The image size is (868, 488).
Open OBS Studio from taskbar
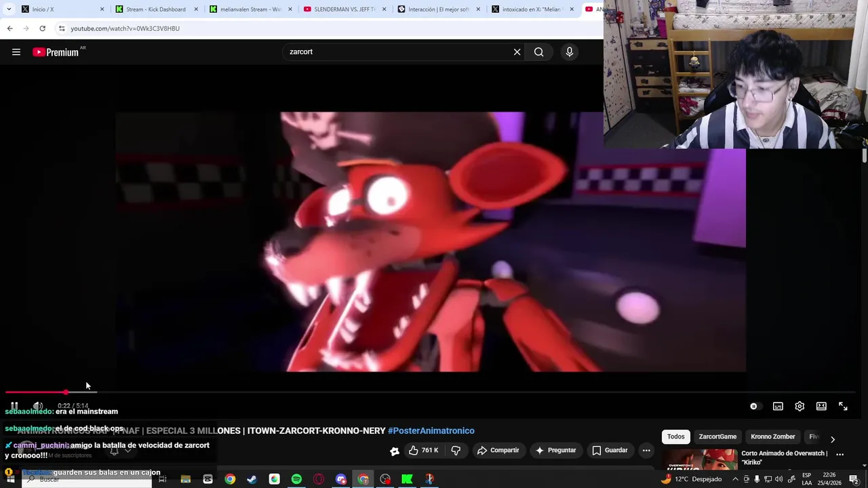385,479
